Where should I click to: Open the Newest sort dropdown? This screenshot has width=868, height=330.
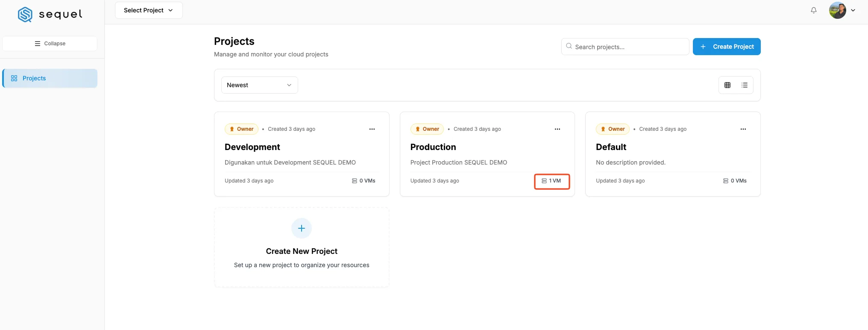point(260,85)
